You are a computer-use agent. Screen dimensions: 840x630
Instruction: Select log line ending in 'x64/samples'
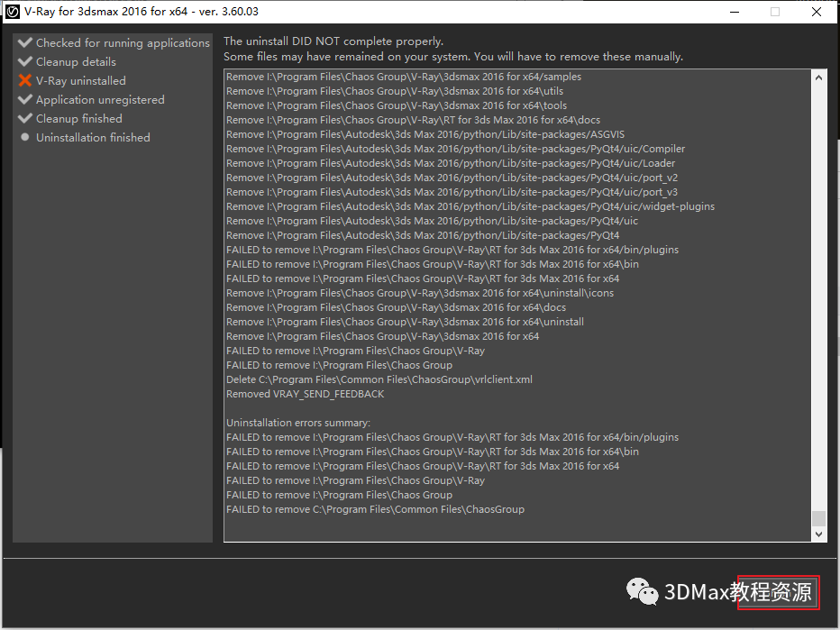(404, 77)
